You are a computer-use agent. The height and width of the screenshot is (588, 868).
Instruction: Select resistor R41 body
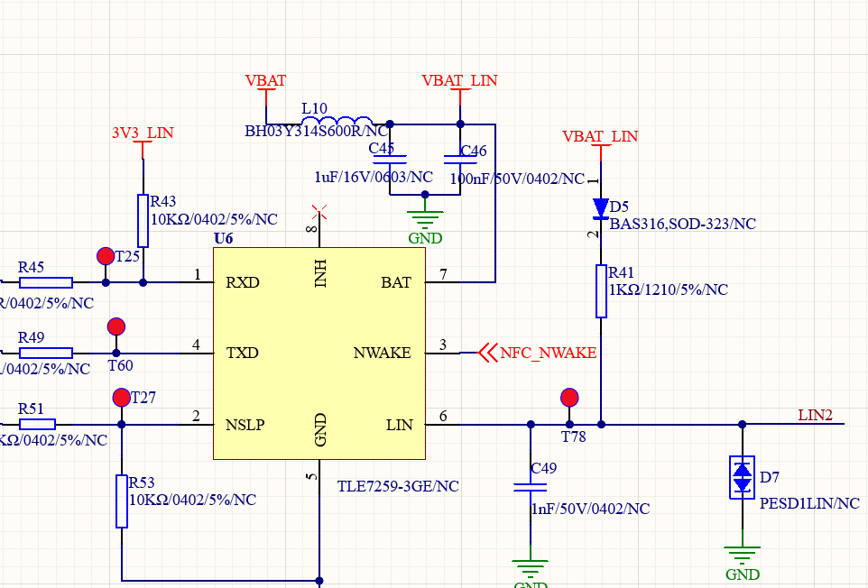tap(601, 291)
